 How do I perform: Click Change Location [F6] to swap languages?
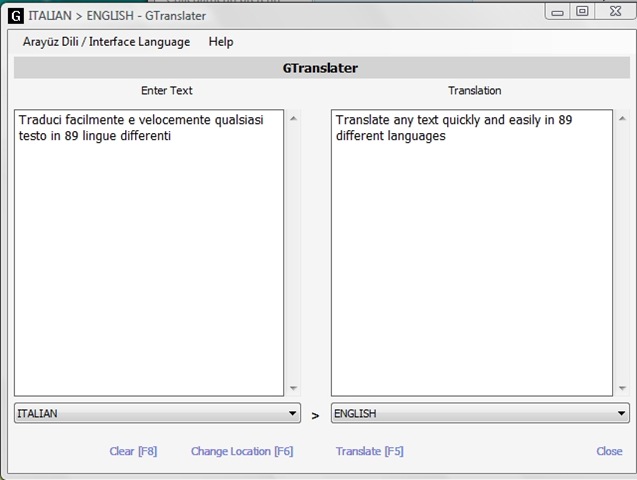point(242,451)
